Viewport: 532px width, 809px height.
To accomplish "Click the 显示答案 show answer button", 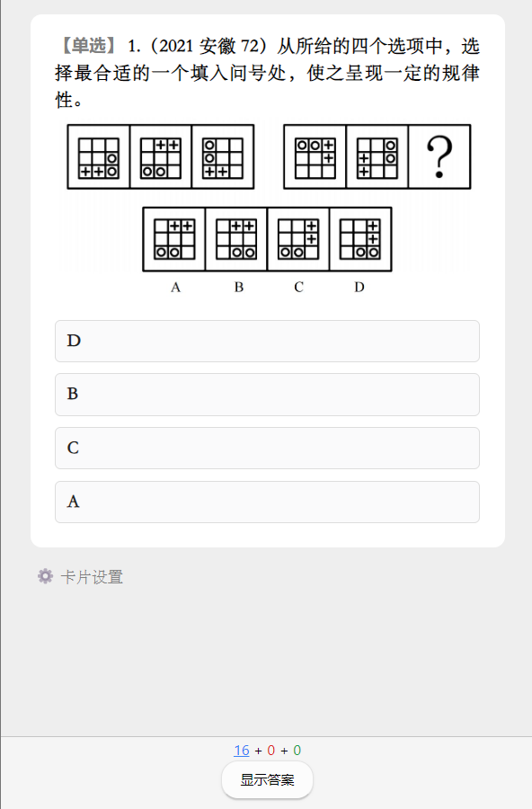I will pos(267,779).
